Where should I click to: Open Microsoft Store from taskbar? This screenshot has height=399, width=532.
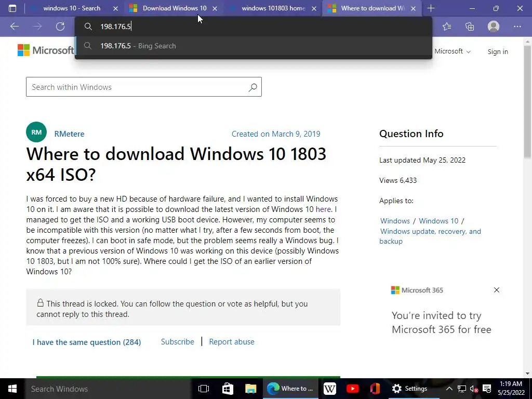pyautogui.click(x=228, y=389)
